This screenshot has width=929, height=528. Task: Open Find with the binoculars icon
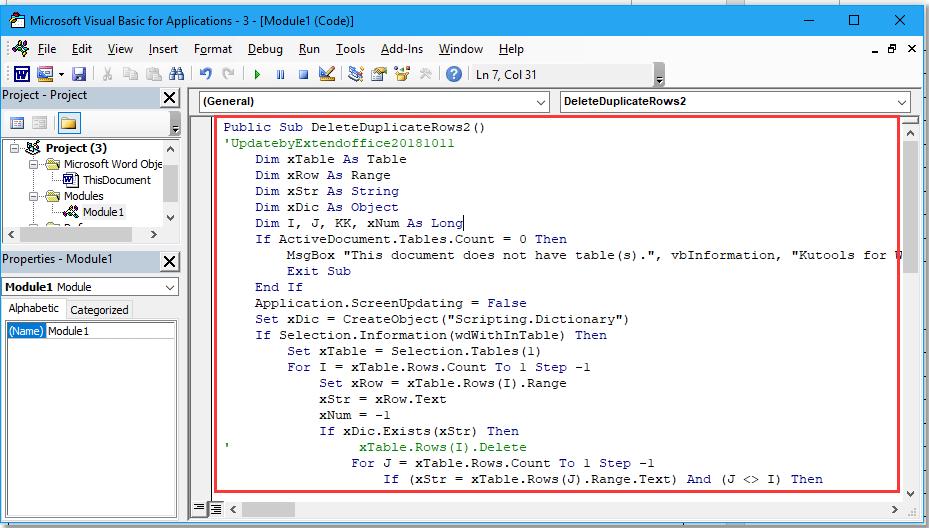tap(176, 74)
